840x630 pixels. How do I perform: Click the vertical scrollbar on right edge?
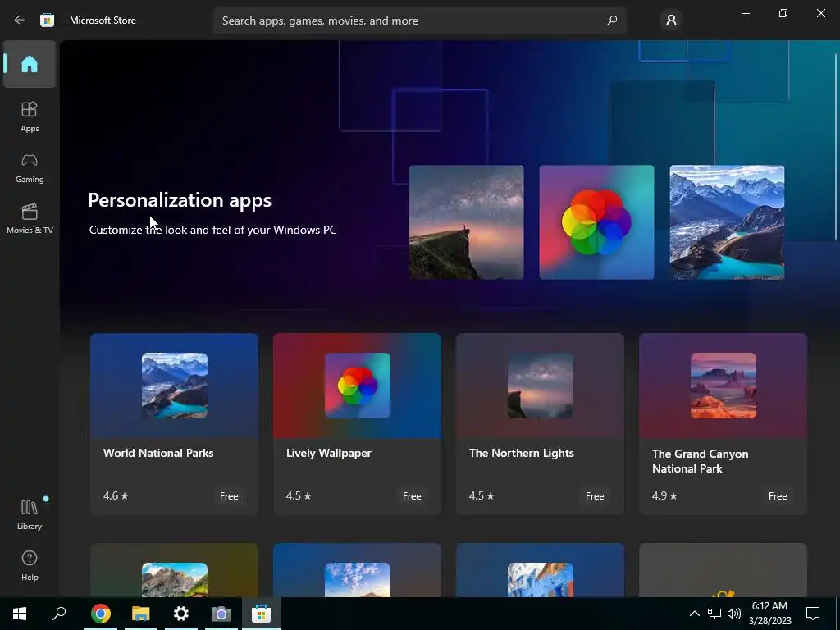click(x=836, y=148)
